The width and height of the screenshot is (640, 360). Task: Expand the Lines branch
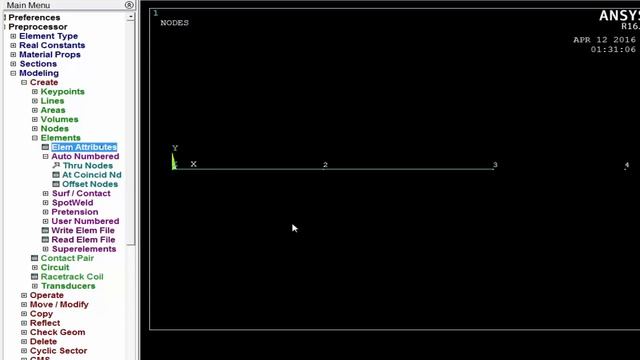[35, 101]
